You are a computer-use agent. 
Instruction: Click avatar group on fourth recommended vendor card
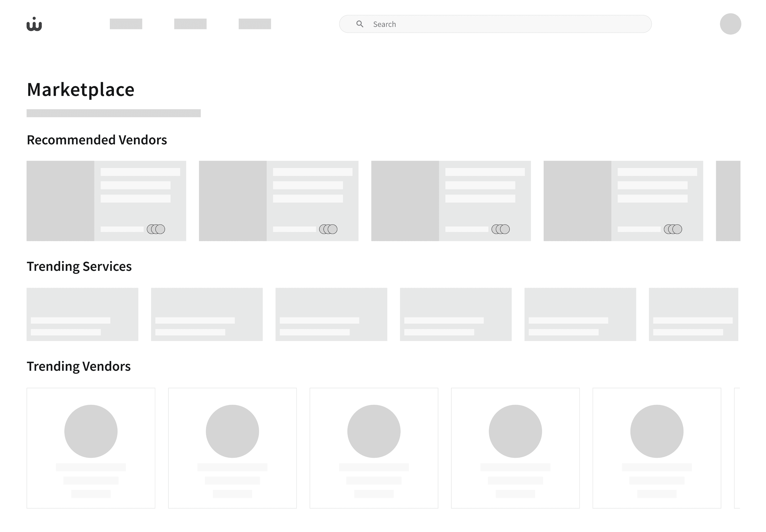pos(672,229)
